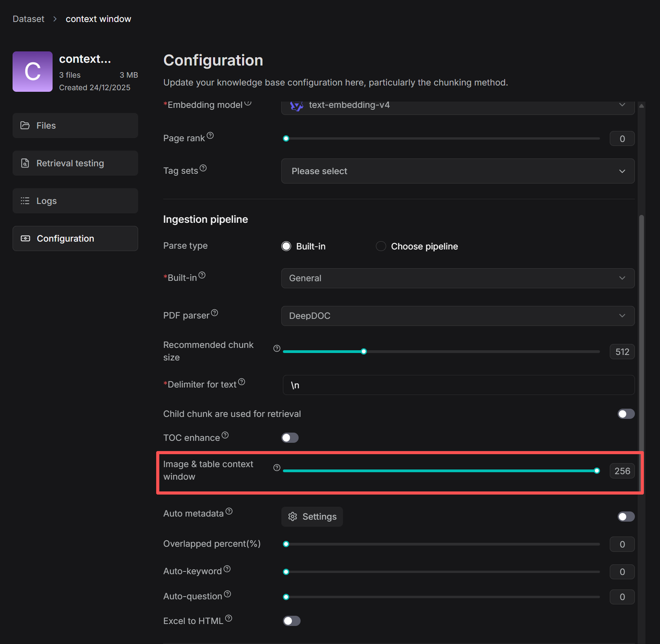Expand the Built-in General dropdown
The height and width of the screenshot is (644, 660).
coord(457,278)
